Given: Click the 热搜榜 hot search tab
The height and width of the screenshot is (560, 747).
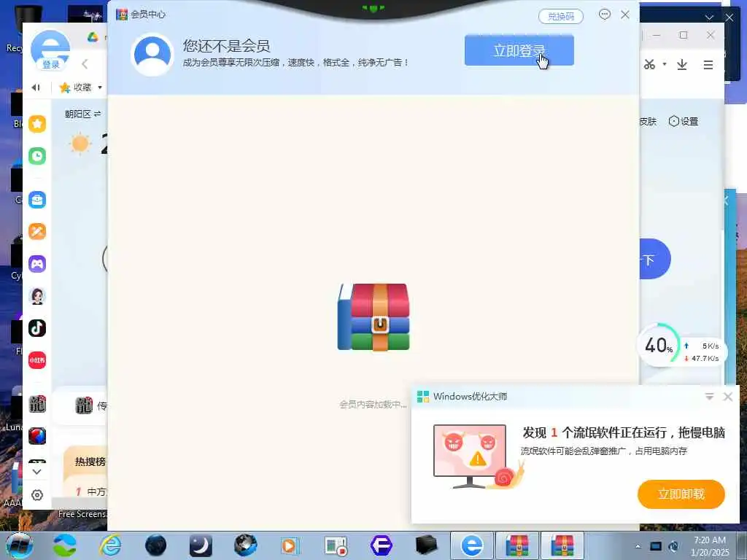Looking at the screenshot, I should pos(90,462).
